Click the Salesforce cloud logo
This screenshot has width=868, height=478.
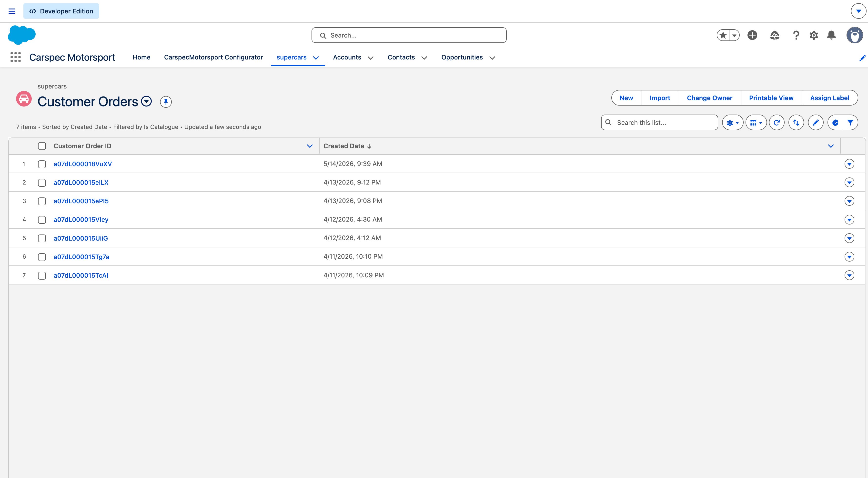coord(21,35)
